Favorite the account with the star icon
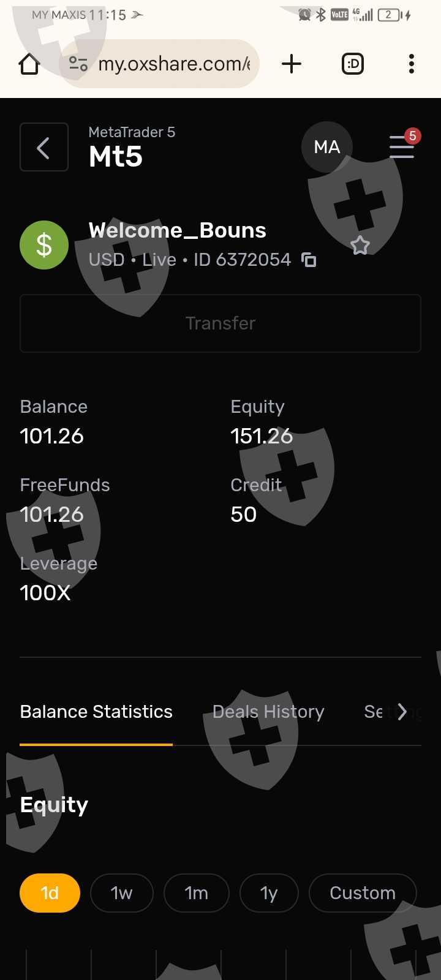 (360, 245)
